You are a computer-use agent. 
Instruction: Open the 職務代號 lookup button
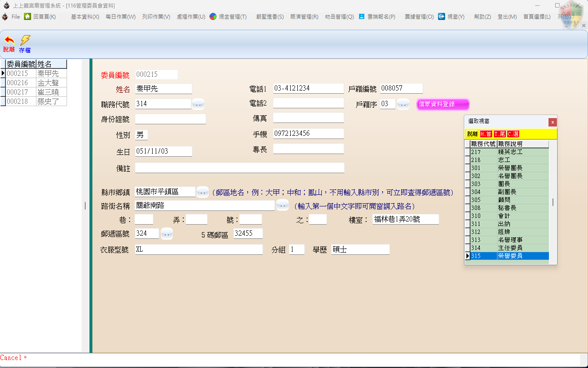tap(198, 104)
